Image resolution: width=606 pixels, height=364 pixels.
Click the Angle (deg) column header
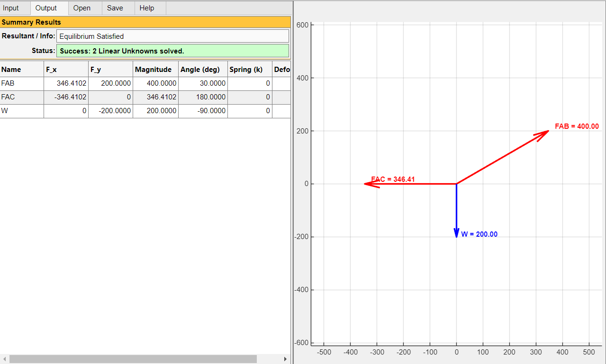(203, 69)
